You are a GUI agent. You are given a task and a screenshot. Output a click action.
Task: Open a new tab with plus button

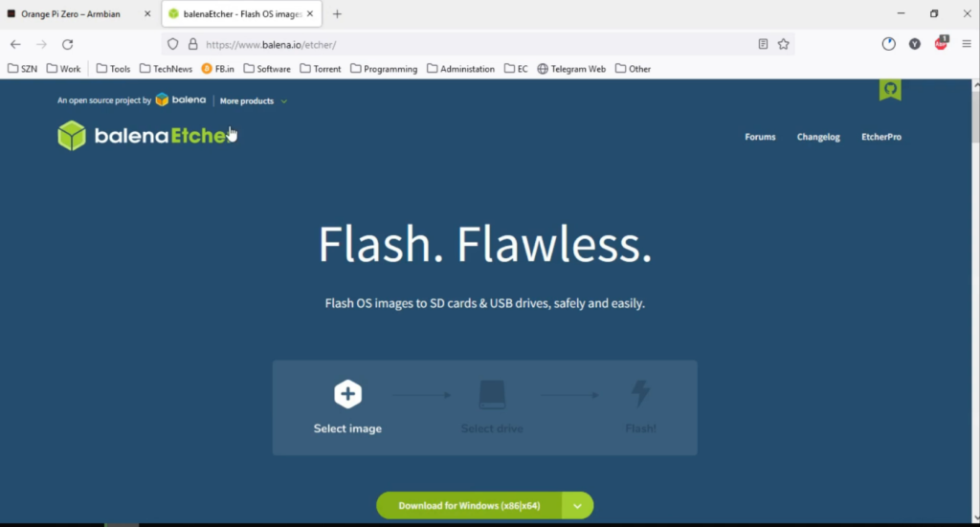coord(338,13)
